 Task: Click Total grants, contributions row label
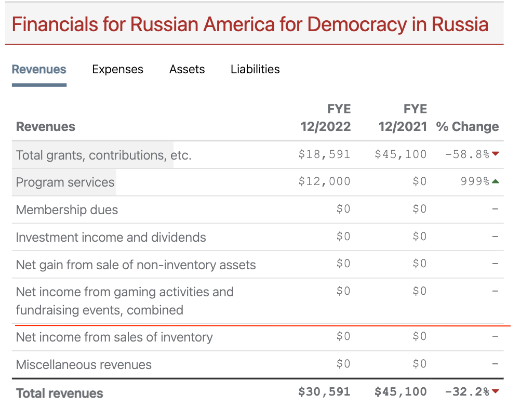(x=103, y=155)
